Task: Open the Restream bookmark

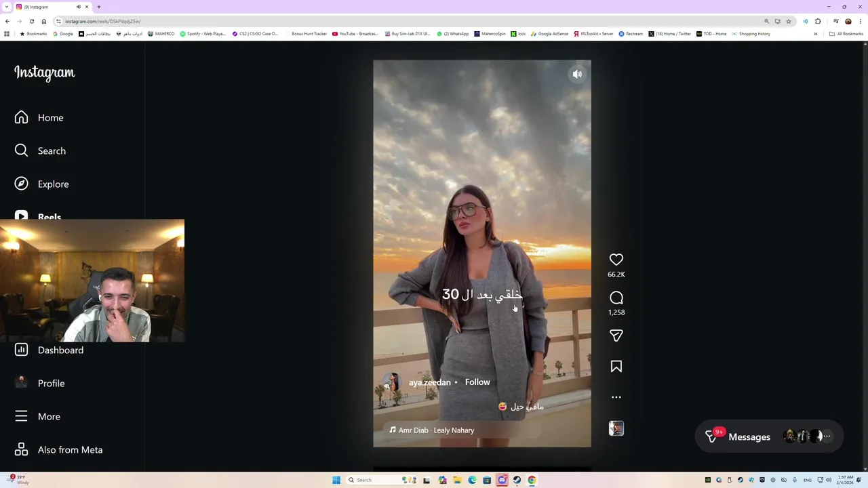Action: point(631,34)
